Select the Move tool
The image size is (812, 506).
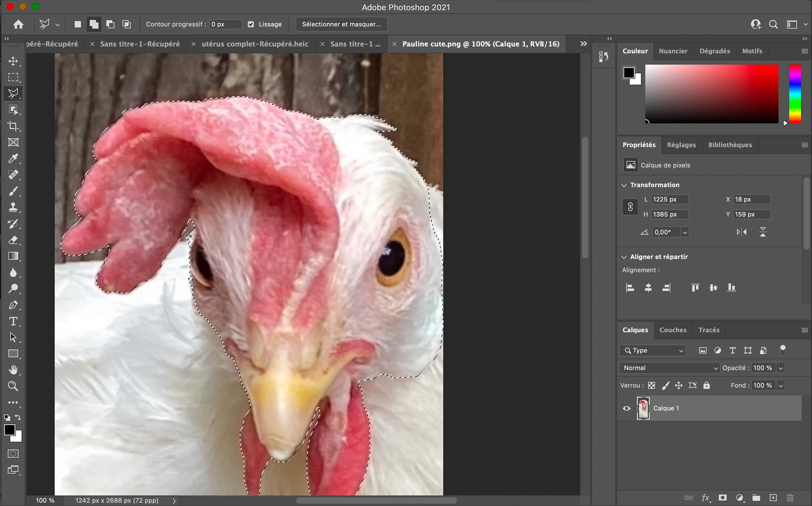(x=13, y=61)
